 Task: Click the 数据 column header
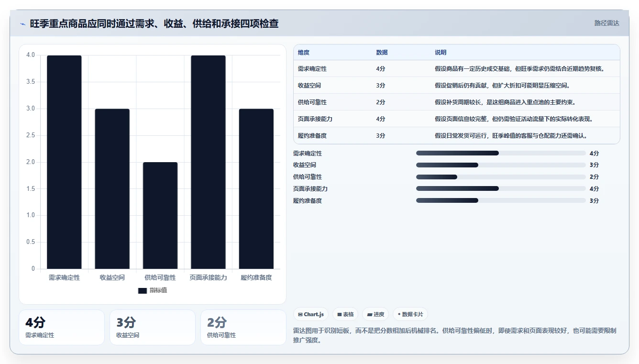[x=382, y=53]
